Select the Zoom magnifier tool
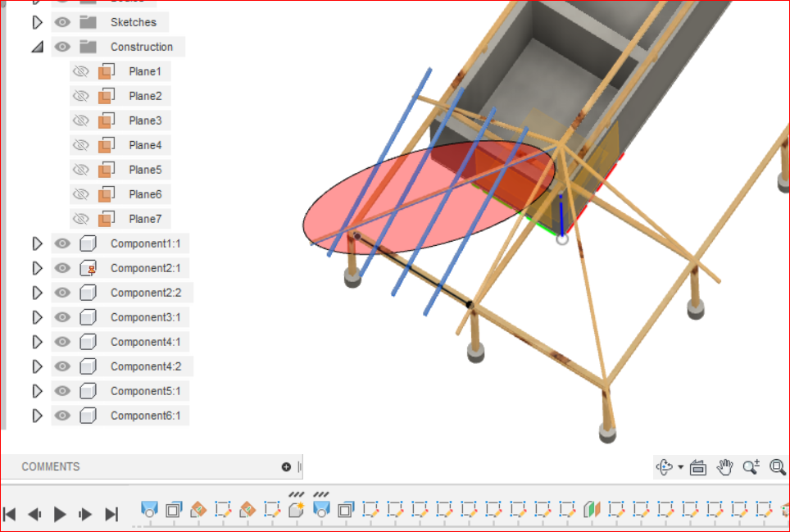The width and height of the screenshot is (790, 532). pyautogui.click(x=751, y=467)
